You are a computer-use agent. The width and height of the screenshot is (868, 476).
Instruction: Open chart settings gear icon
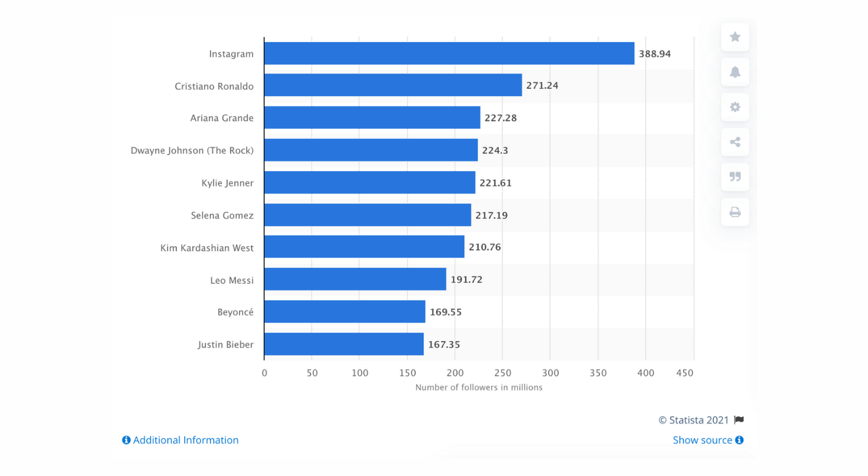point(735,107)
